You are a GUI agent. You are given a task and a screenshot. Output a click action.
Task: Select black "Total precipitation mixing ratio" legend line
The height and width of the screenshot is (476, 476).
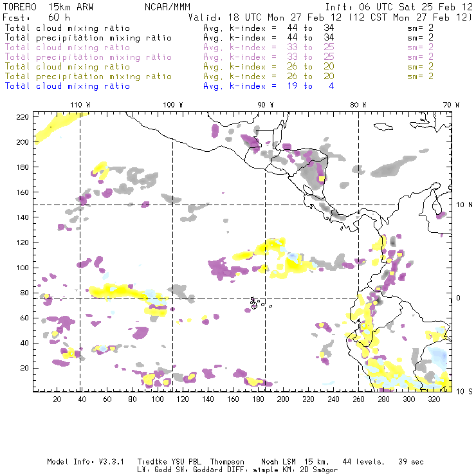click(x=88, y=38)
